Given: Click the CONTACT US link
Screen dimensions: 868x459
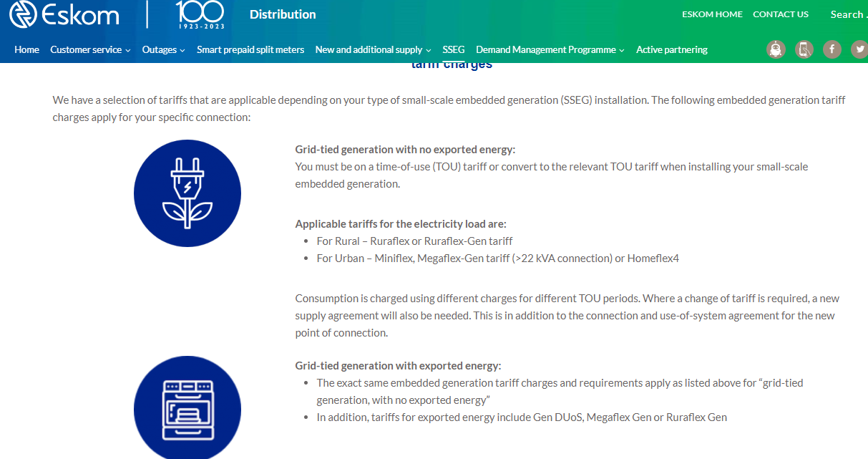Looking at the screenshot, I should [x=781, y=14].
